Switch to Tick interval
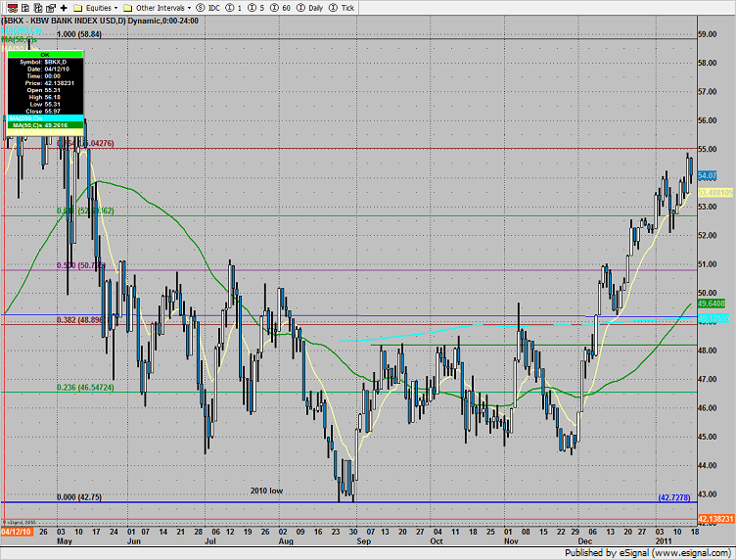The image size is (736, 560). click(x=342, y=8)
